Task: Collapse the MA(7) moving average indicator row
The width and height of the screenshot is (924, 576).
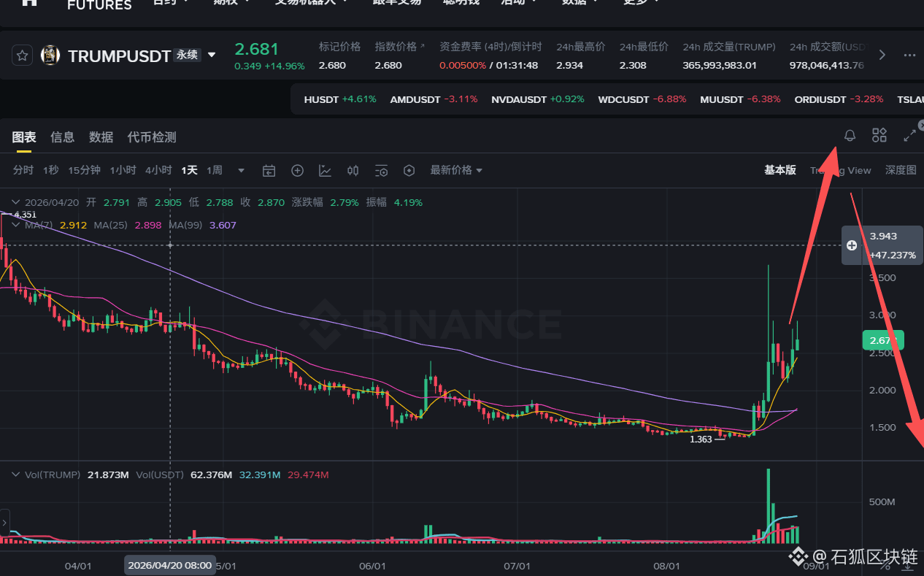Action: 16,225
